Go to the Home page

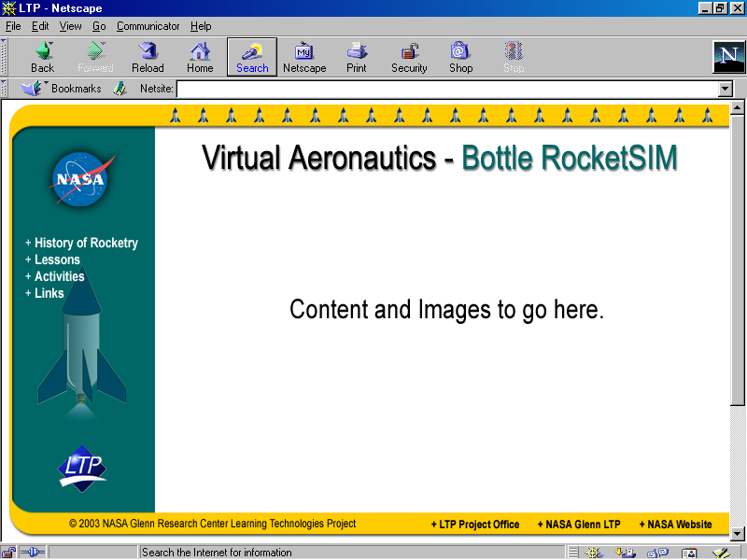200,57
